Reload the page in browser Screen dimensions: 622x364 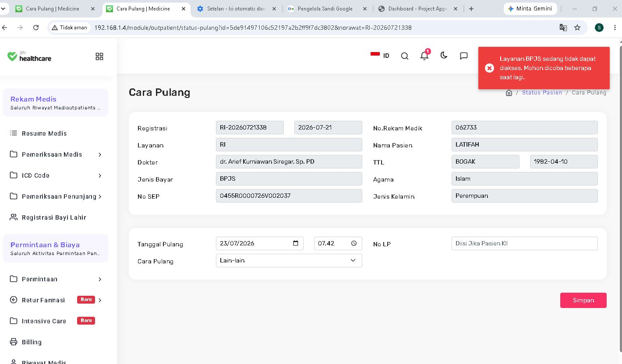coord(36,28)
